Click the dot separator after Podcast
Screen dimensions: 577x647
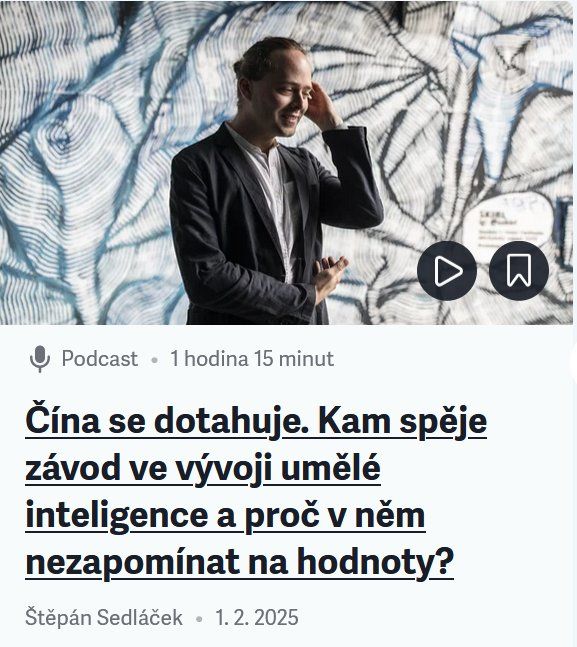click(x=154, y=359)
